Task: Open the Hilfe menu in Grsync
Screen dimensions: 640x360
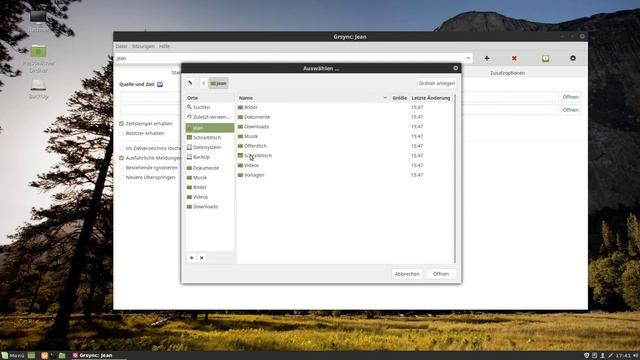Action: [164, 46]
